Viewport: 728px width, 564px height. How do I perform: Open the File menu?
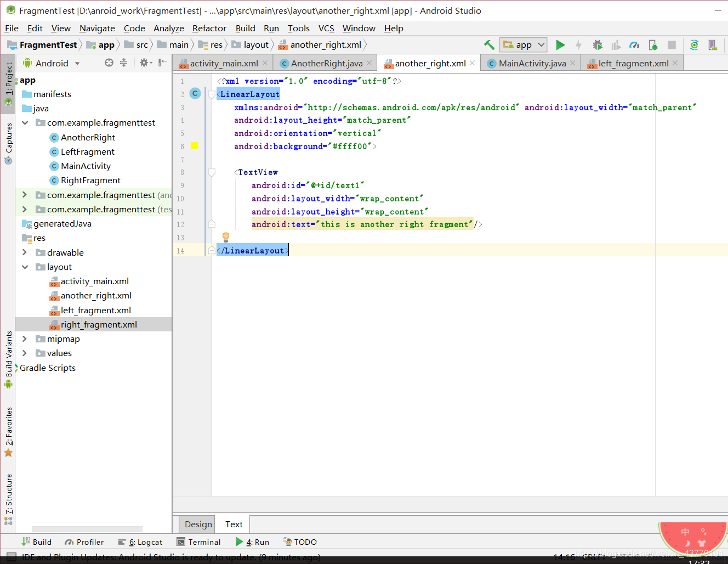coord(12,28)
